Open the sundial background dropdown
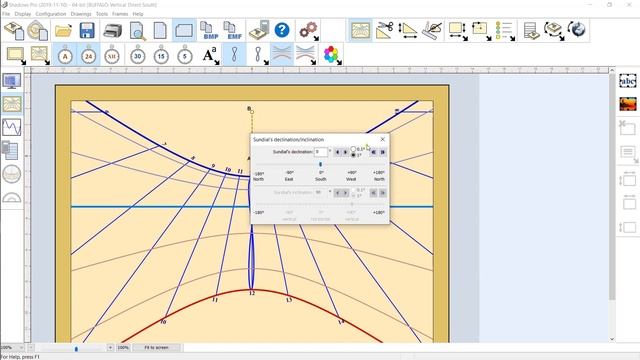 40,55
